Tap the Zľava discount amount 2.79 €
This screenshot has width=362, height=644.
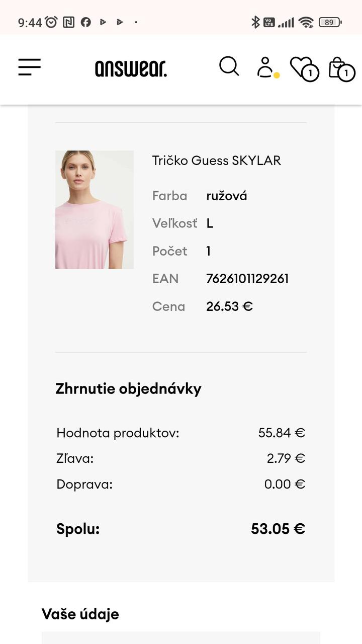286,458
